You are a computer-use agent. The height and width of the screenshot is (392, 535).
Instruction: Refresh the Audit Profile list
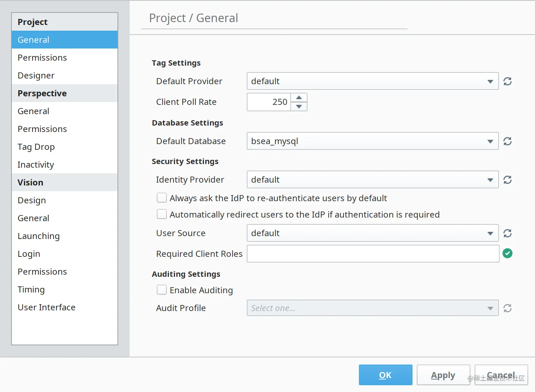click(x=507, y=308)
